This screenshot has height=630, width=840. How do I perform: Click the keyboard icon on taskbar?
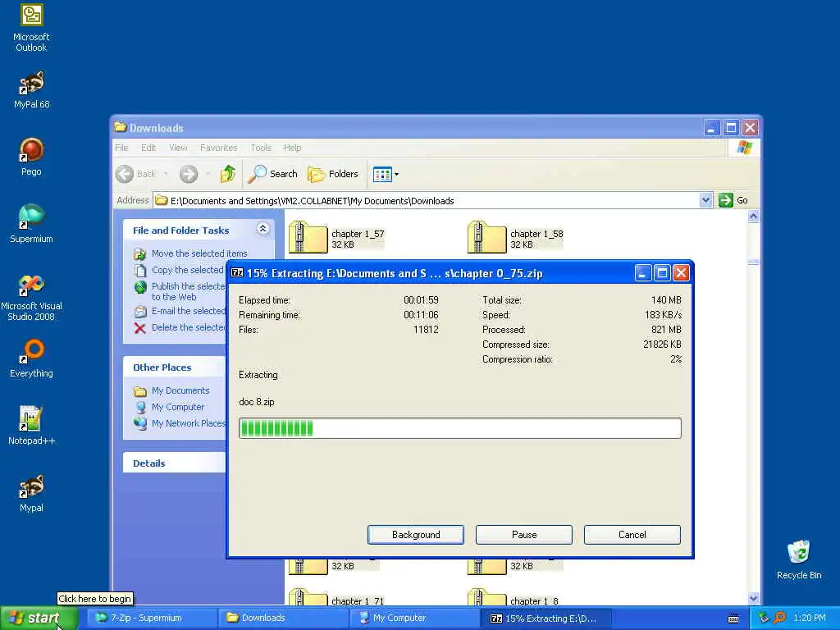point(733,619)
